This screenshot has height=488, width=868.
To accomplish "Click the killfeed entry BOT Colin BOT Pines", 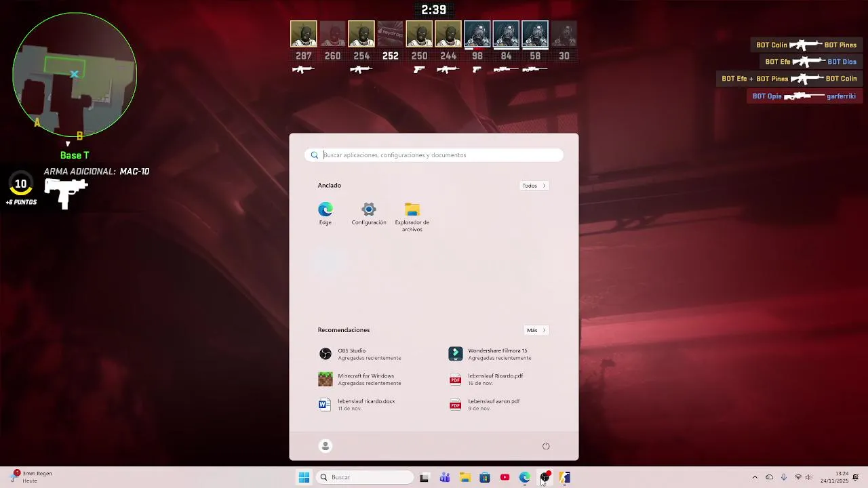I will click(806, 45).
